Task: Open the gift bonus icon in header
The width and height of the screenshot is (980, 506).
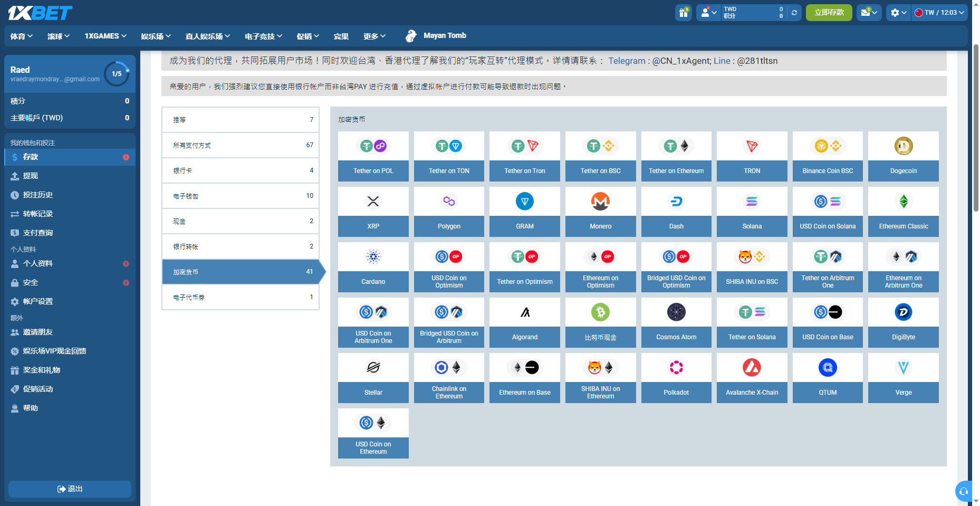Action: click(x=684, y=13)
